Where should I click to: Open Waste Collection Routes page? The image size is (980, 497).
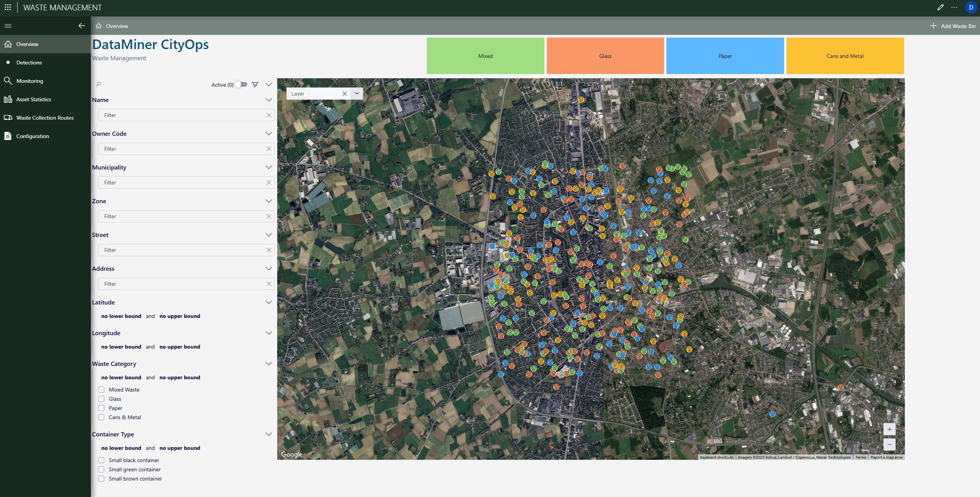(45, 118)
